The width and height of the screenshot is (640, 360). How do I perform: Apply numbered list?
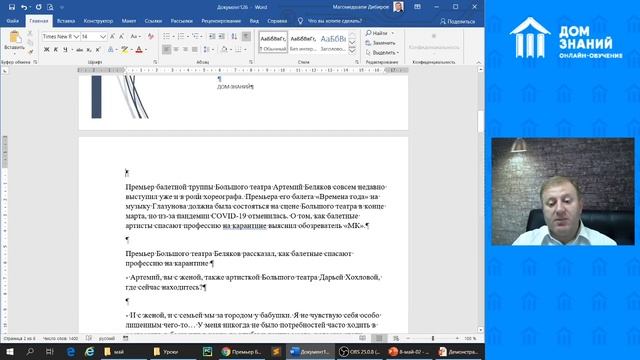click(181, 37)
